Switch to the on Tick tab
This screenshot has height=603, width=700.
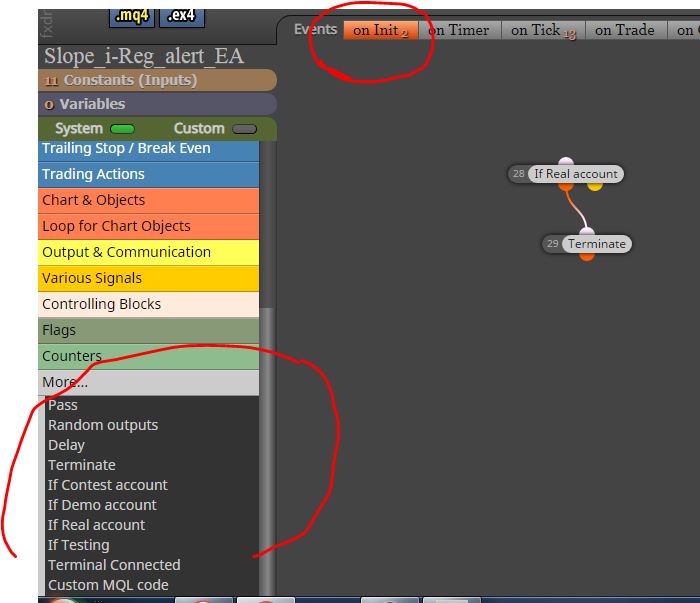[543, 30]
